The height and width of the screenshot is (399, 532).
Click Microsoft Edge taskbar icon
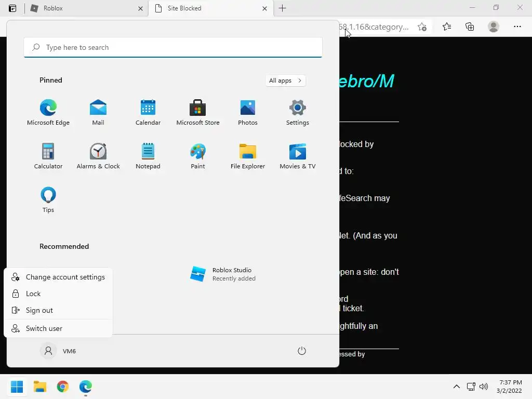pos(86,387)
